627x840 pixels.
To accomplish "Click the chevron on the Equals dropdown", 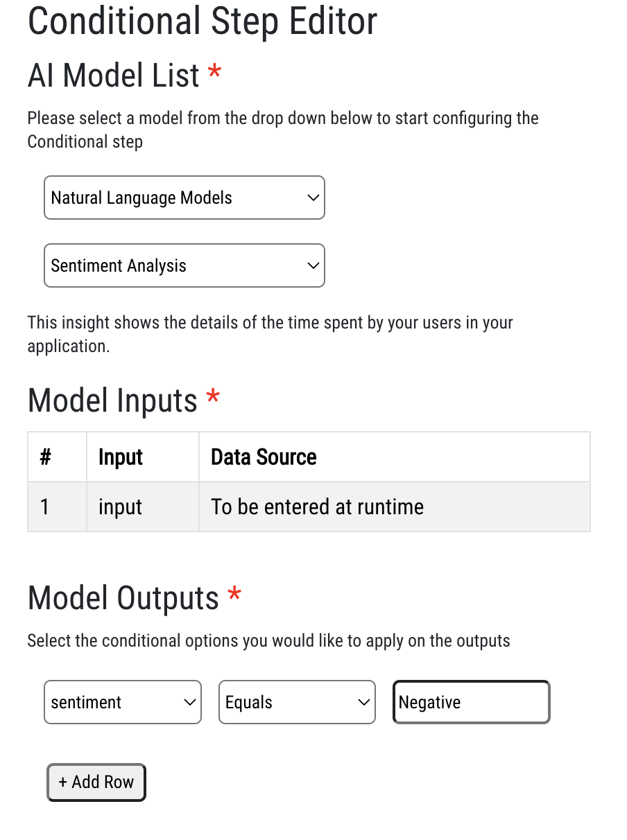I will click(x=363, y=702).
